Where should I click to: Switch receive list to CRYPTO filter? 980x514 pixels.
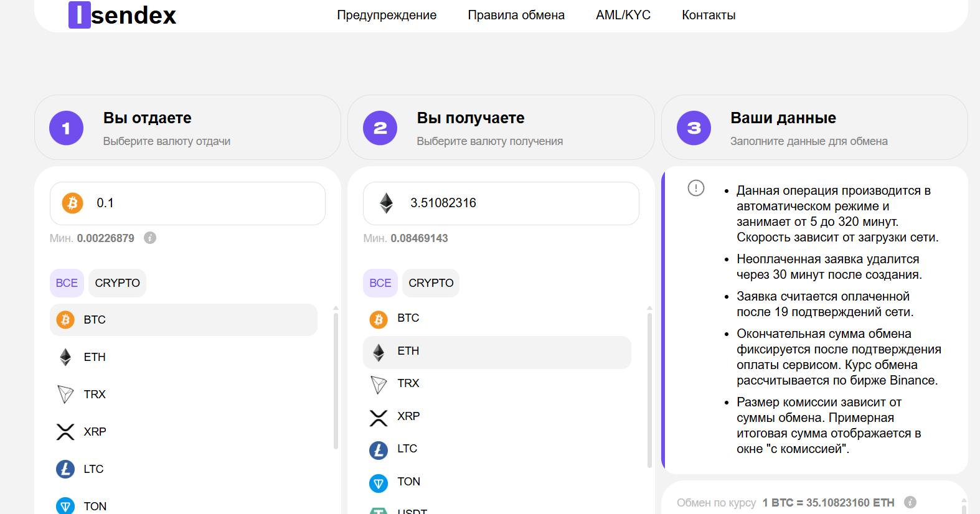(x=431, y=283)
